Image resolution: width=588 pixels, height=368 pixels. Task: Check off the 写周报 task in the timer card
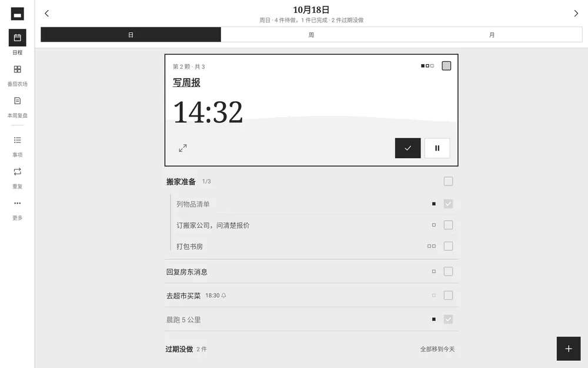click(x=446, y=66)
